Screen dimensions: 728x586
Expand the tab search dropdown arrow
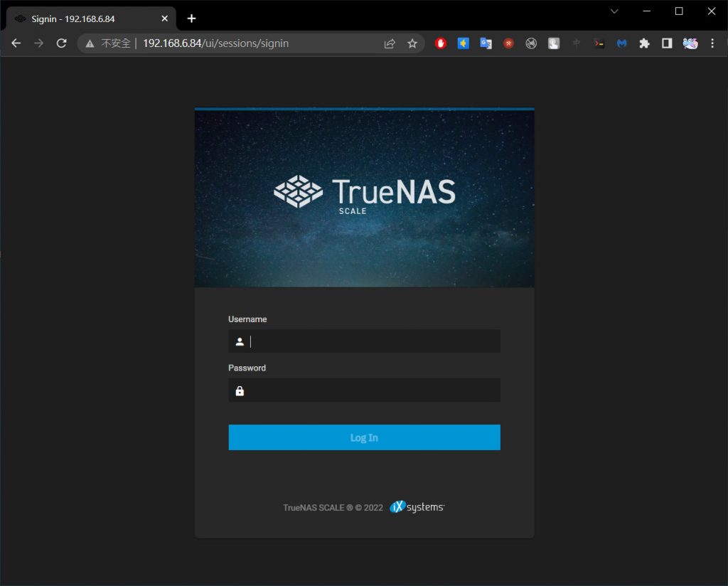(x=614, y=11)
